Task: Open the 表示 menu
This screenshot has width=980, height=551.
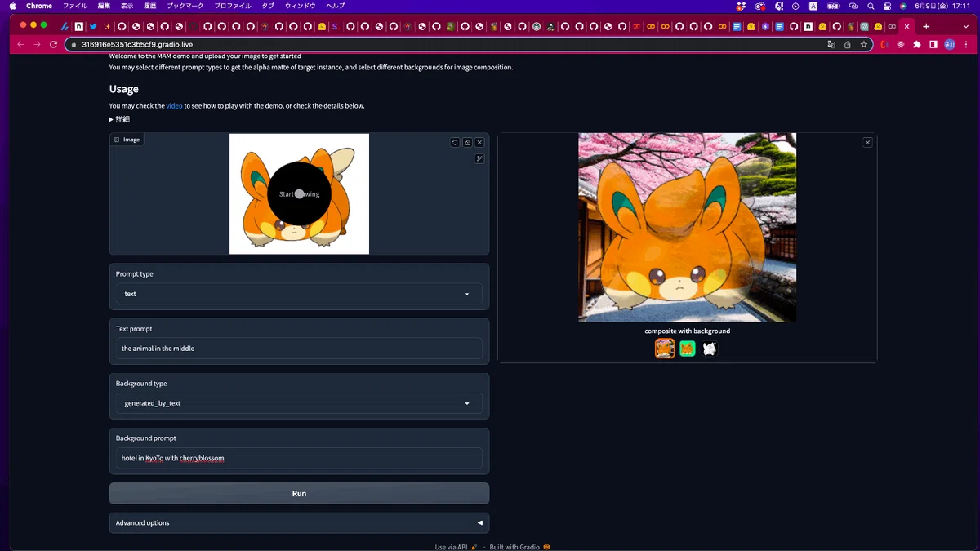Action: click(127, 6)
